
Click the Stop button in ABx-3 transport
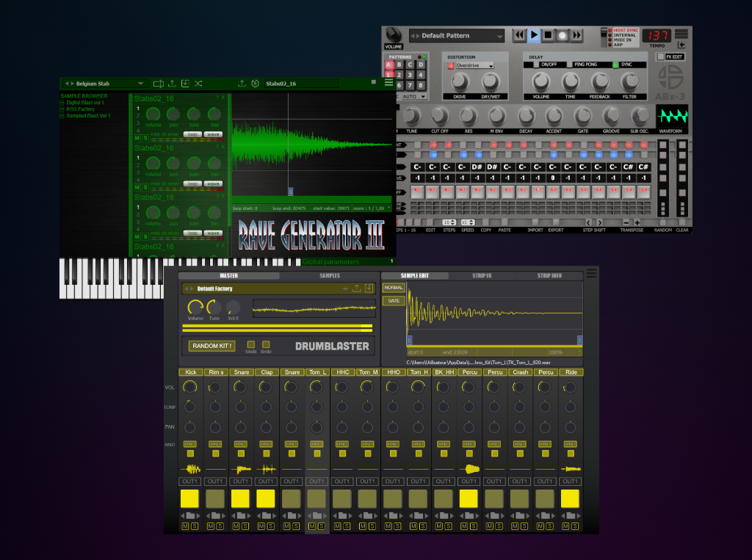(x=549, y=35)
